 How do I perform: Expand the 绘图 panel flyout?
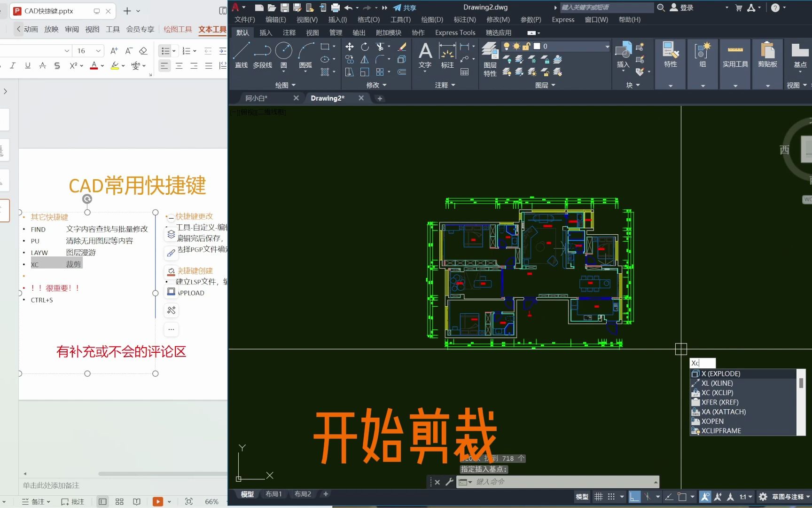pos(295,85)
